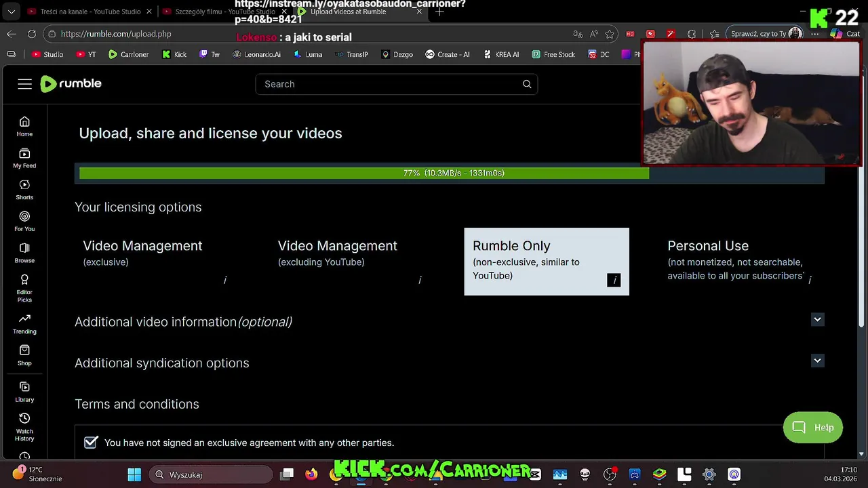The image size is (868, 488).
Task: Show info for Personal Use option
Action: (x=810, y=279)
